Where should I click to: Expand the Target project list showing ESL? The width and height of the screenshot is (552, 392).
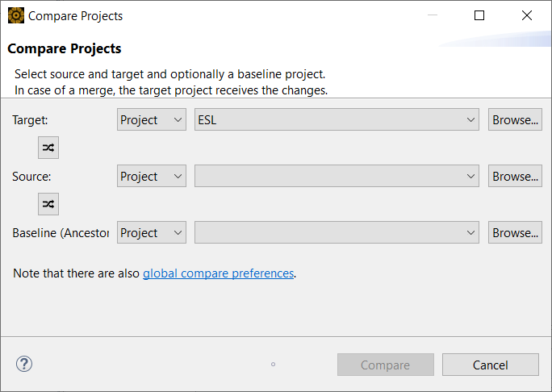click(337, 120)
